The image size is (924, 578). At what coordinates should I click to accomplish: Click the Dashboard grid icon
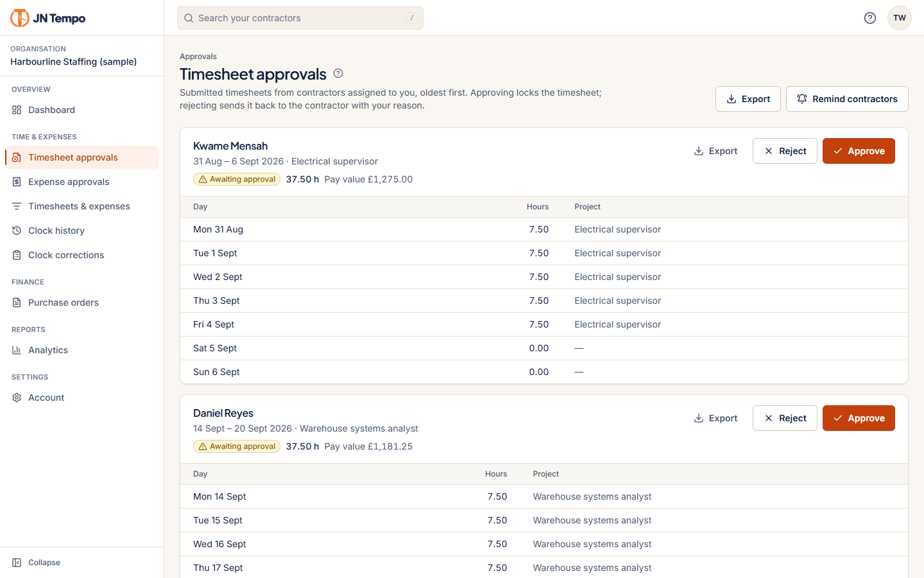tap(17, 110)
